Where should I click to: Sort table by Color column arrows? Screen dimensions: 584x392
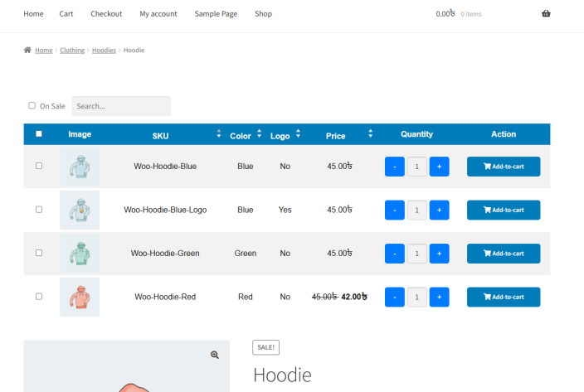259,134
